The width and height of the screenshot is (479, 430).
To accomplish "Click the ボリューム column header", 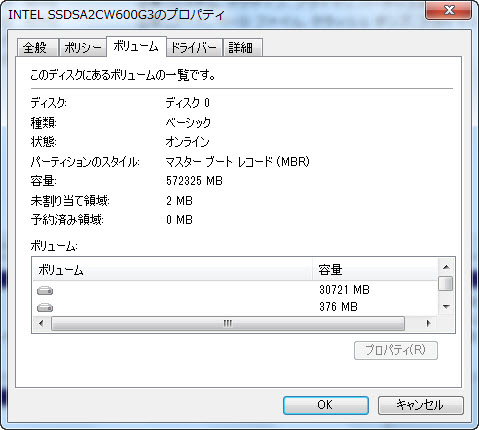I will pos(172,269).
